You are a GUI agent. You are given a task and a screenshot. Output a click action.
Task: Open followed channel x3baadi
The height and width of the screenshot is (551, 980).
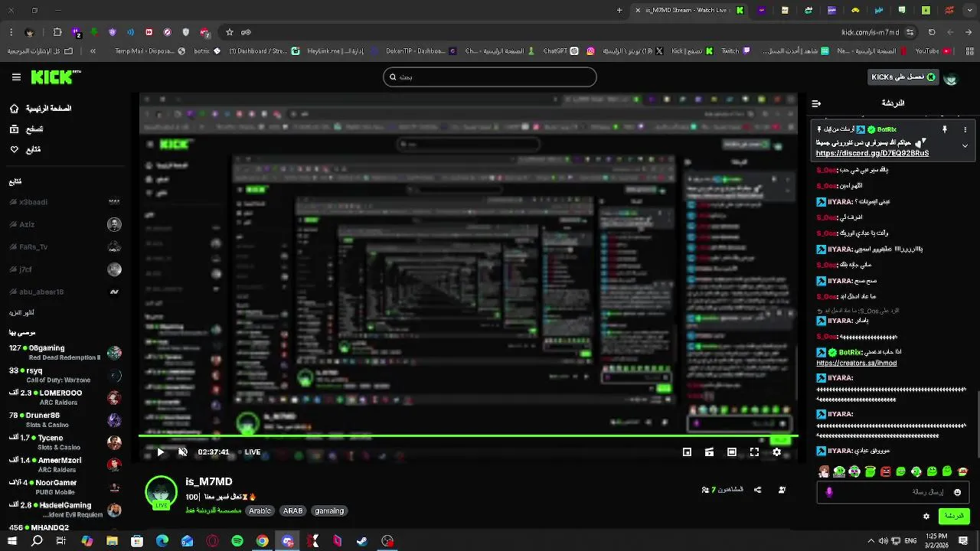pos(65,202)
